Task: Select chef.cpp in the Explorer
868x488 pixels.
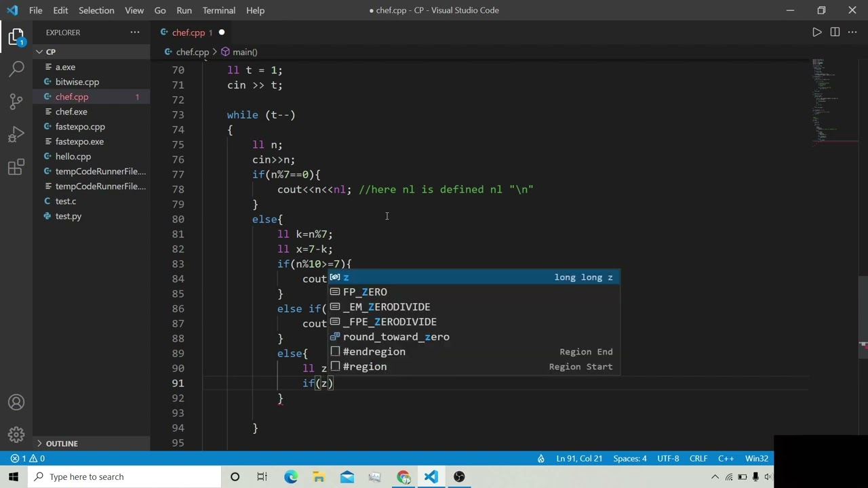Action: click(x=91, y=97)
